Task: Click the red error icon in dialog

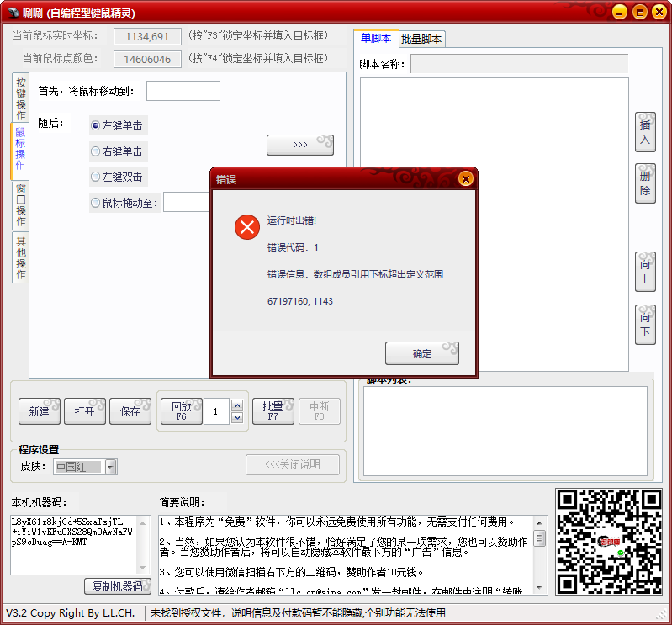Action: click(x=247, y=227)
